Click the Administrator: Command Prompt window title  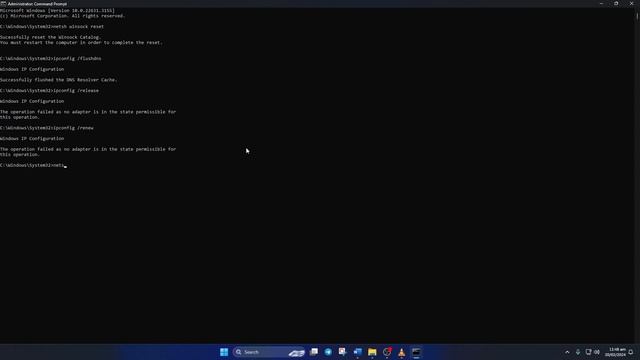point(37,4)
